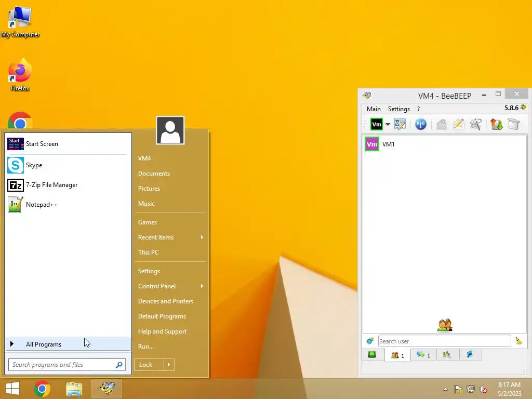Open Default Programs from start menu

tap(162, 316)
